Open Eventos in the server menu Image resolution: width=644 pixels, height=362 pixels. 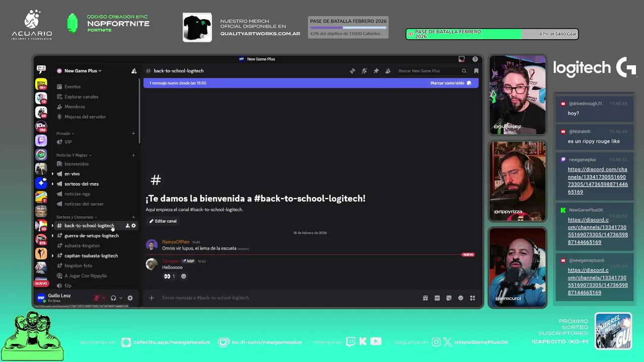click(96, 86)
